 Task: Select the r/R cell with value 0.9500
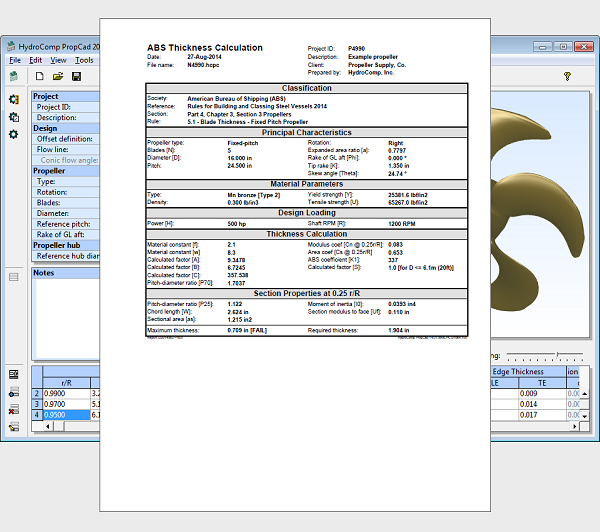(66, 414)
